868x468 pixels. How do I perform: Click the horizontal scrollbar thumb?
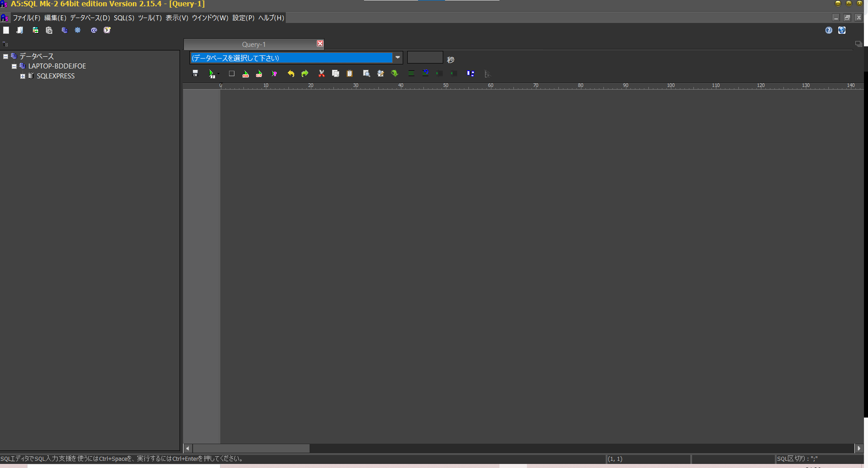[251, 448]
